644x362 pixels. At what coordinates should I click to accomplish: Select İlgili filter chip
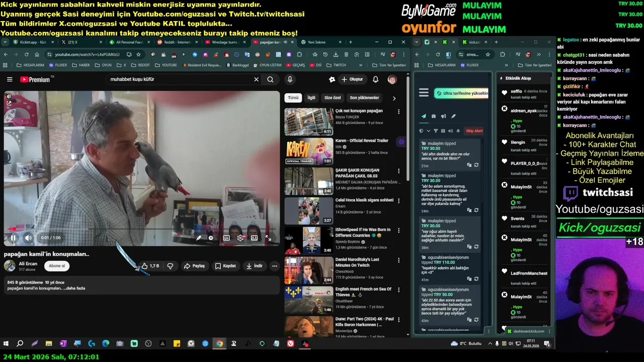311,98
